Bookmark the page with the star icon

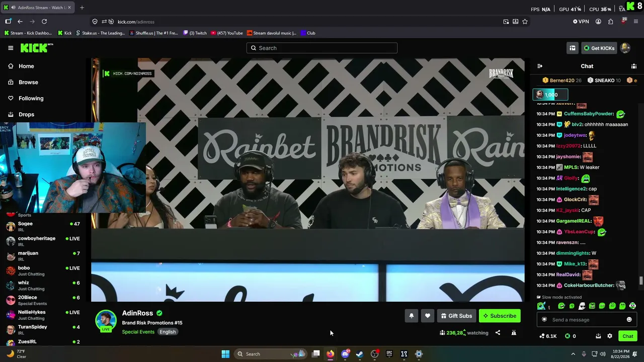click(x=525, y=22)
